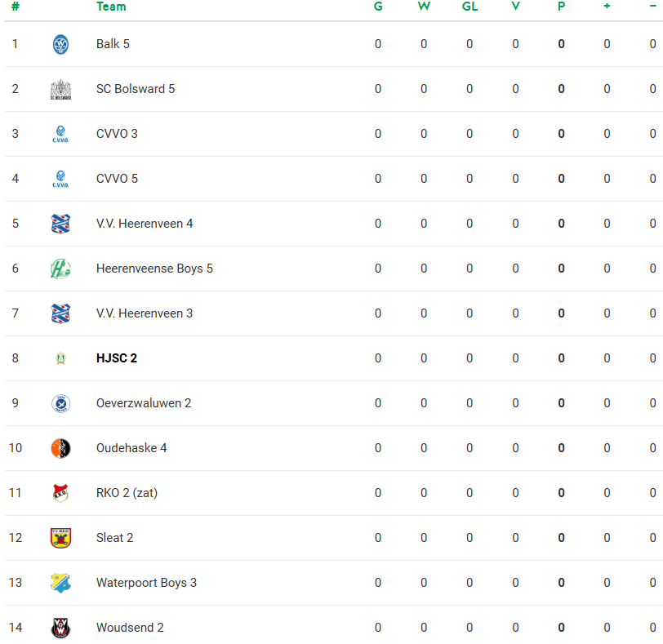Screen dimensions: 663x644
Task: Click the Waterpoort Boys 3 logo
Action: [x=60, y=583]
